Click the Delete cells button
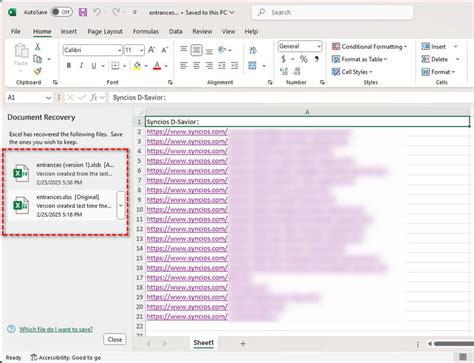 (x=435, y=59)
